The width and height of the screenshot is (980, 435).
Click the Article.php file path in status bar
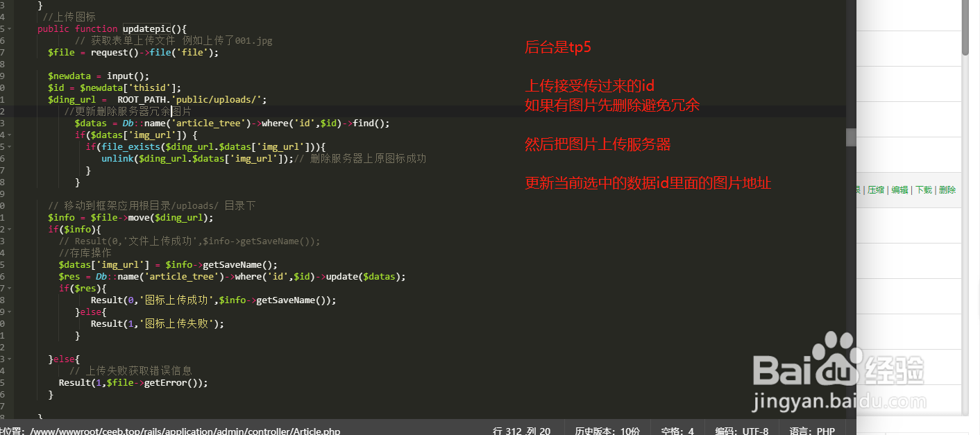point(185,431)
